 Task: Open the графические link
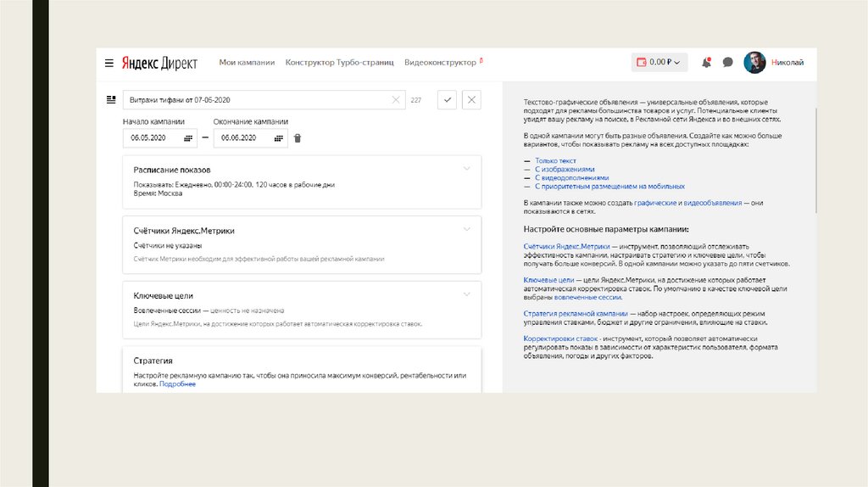[655, 203]
